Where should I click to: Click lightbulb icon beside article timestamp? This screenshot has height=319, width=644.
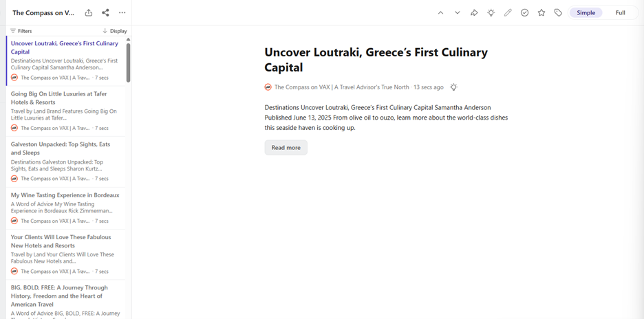point(453,87)
